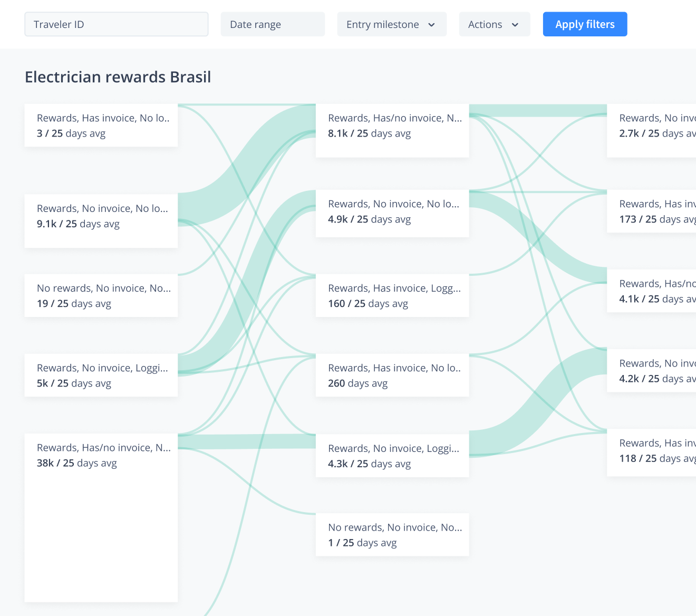The height and width of the screenshot is (616, 696).
Task: Select the '2.7k / 25 days' node
Action: pos(652,131)
